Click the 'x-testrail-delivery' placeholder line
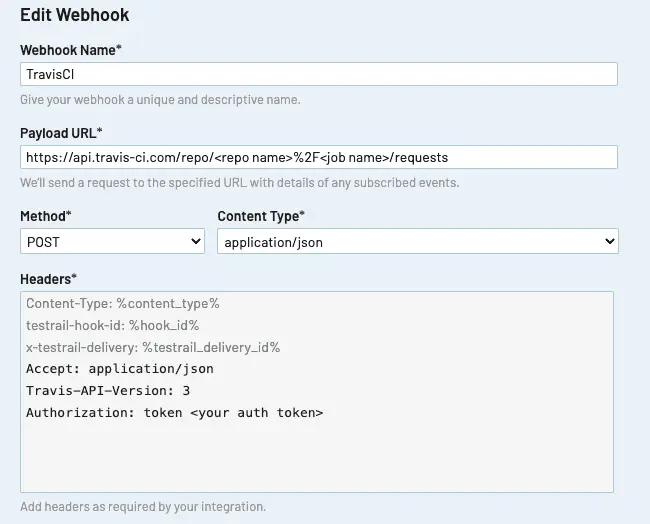 (x=153, y=347)
